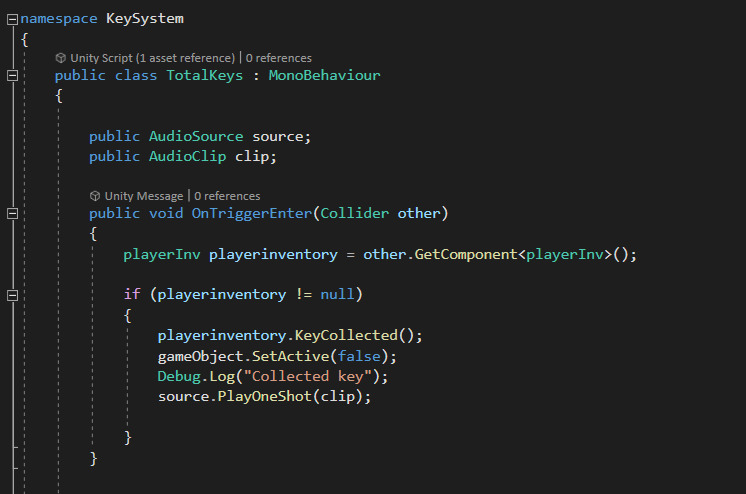
Task: Click the "Collected key" string
Action: click(307, 376)
